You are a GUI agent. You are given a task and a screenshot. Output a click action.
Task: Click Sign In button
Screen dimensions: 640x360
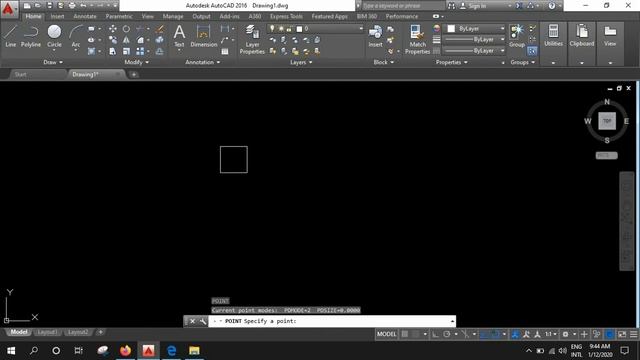coord(473,6)
